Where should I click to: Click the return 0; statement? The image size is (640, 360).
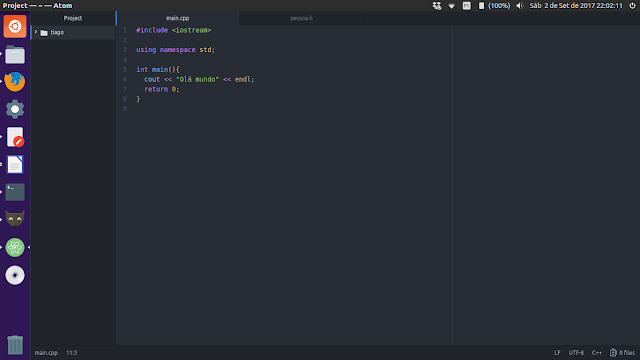[x=161, y=89]
